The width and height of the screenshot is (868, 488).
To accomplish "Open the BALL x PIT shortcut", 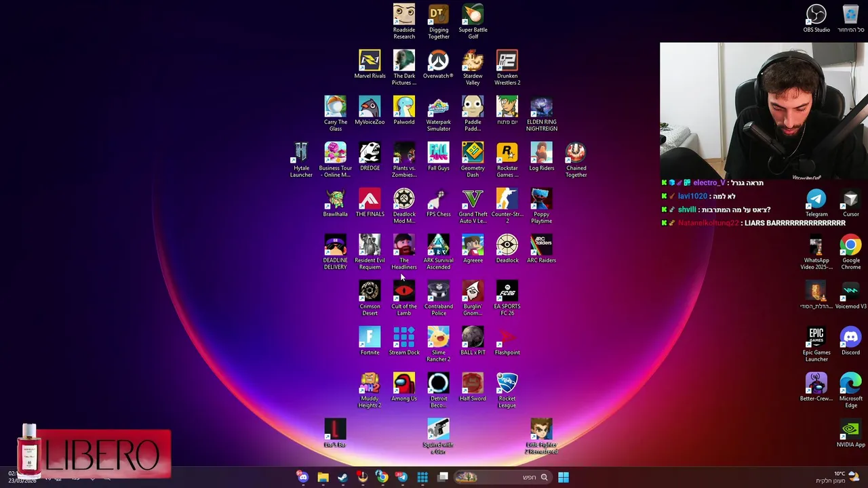I will (473, 341).
